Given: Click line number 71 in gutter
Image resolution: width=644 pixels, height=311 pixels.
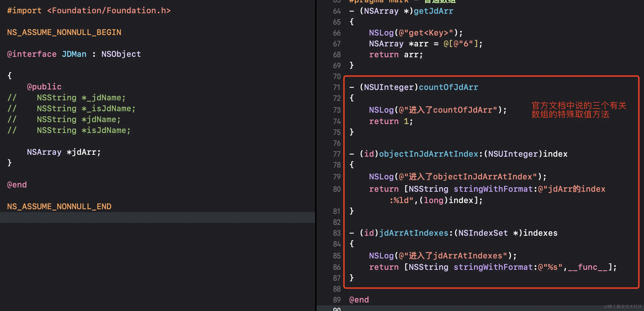Looking at the screenshot, I should (x=336, y=87).
